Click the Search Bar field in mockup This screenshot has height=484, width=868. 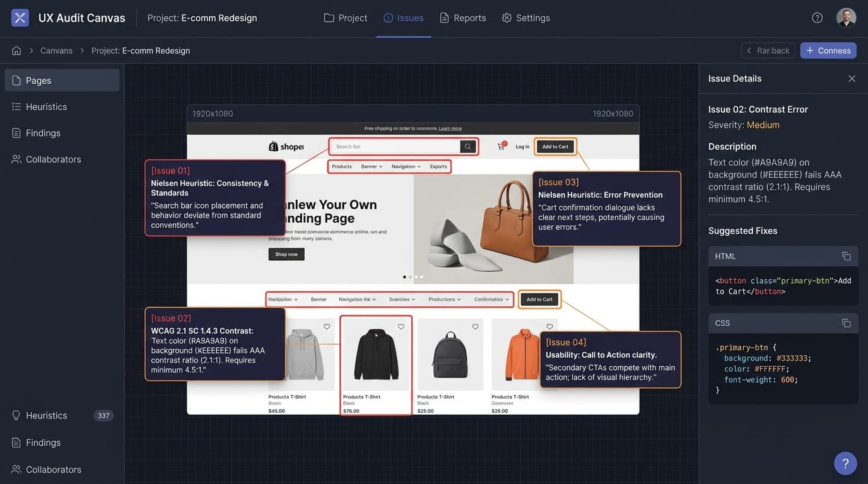(396, 147)
